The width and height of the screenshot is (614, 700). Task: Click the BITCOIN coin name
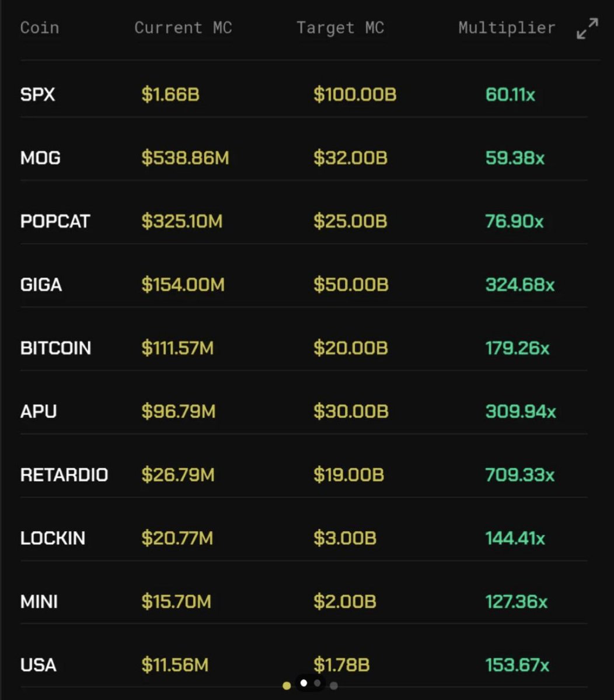click(x=56, y=348)
